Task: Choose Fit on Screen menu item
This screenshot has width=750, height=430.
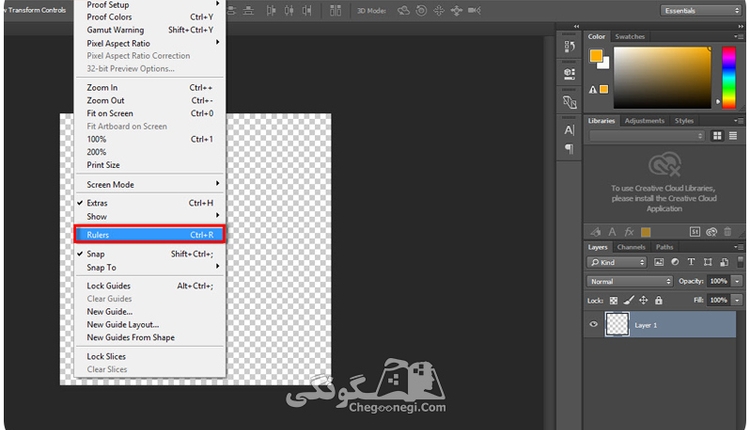Action: click(x=150, y=113)
